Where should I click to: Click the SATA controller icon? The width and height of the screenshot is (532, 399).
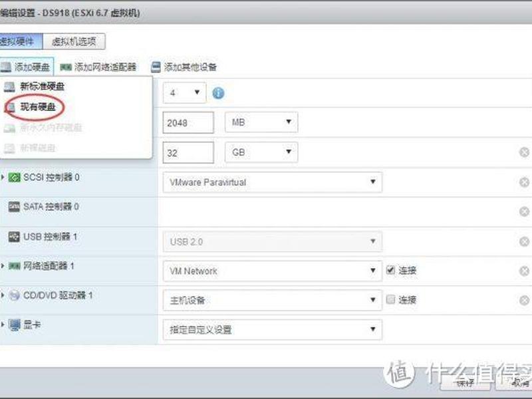pos(14,207)
